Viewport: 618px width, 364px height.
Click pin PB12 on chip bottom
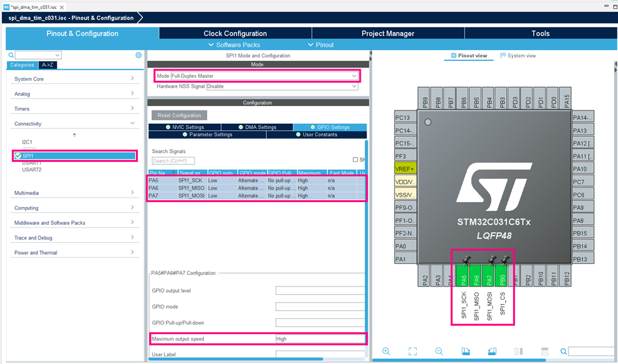click(567, 275)
